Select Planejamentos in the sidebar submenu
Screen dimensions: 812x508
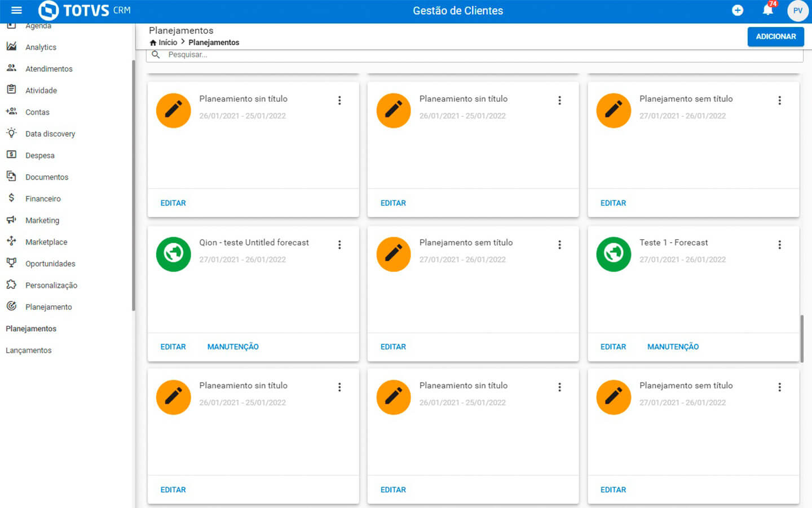click(31, 329)
